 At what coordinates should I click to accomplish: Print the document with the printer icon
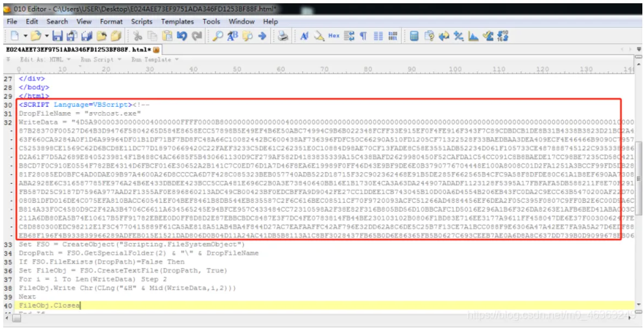point(283,36)
